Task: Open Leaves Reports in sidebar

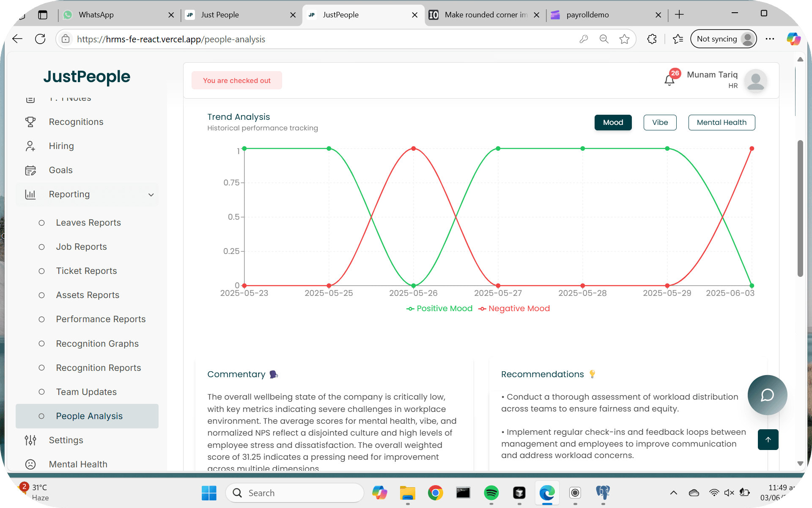Action: tap(88, 223)
